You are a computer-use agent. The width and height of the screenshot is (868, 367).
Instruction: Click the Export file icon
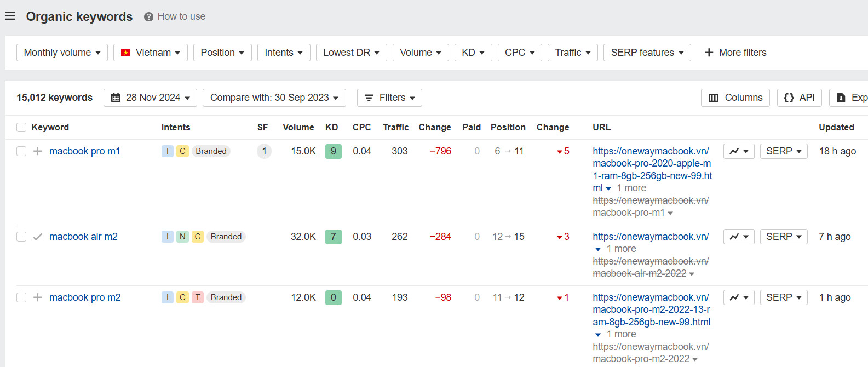click(841, 98)
